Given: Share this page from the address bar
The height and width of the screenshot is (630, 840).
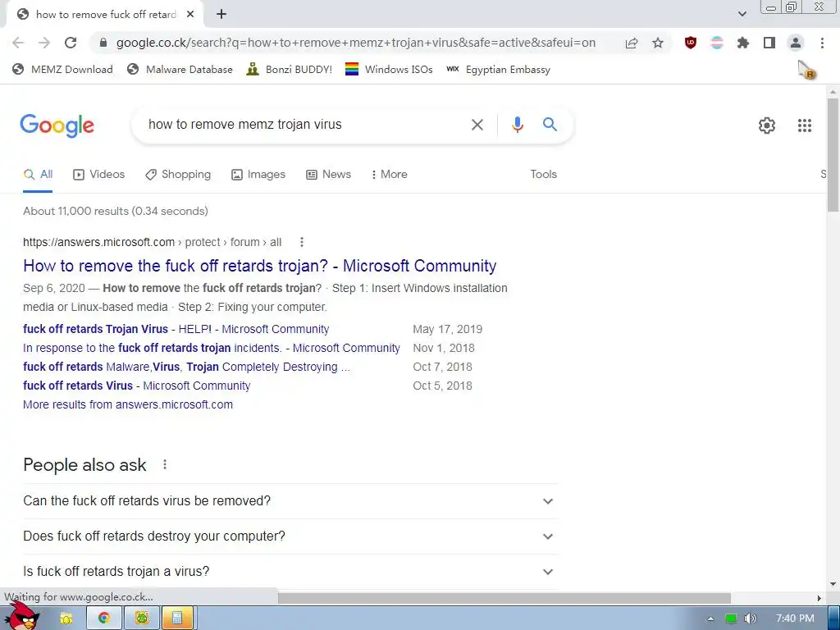Looking at the screenshot, I should (632, 43).
